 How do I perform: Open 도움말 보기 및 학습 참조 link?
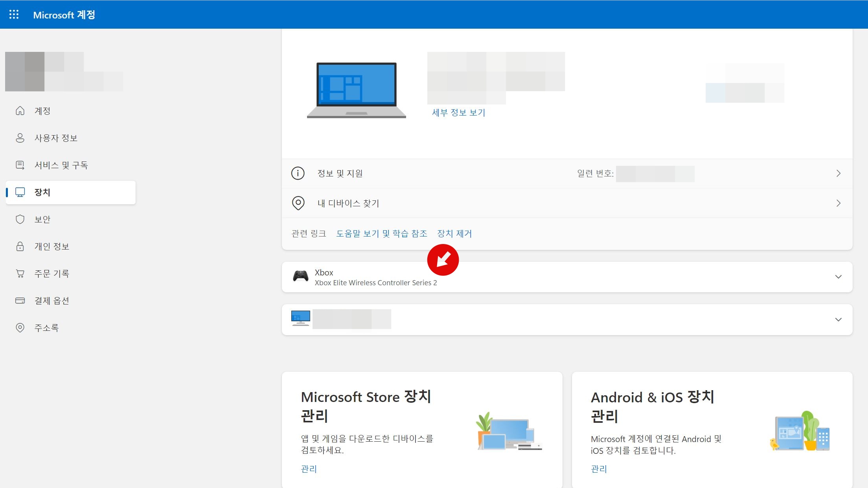(x=381, y=234)
